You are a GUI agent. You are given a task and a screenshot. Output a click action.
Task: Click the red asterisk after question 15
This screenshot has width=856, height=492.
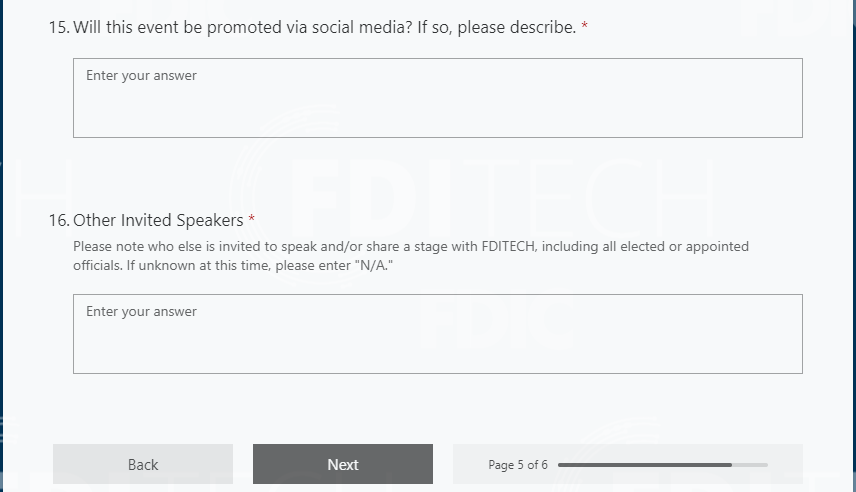click(x=584, y=27)
